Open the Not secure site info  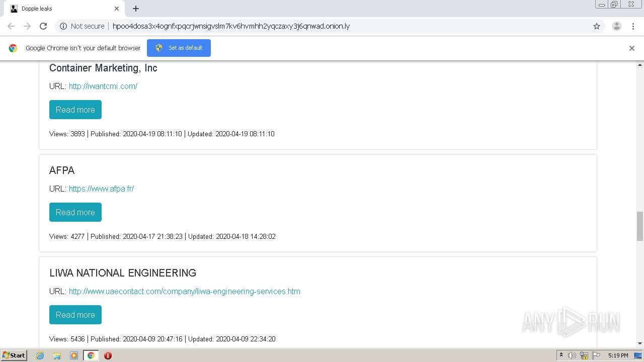click(82, 26)
